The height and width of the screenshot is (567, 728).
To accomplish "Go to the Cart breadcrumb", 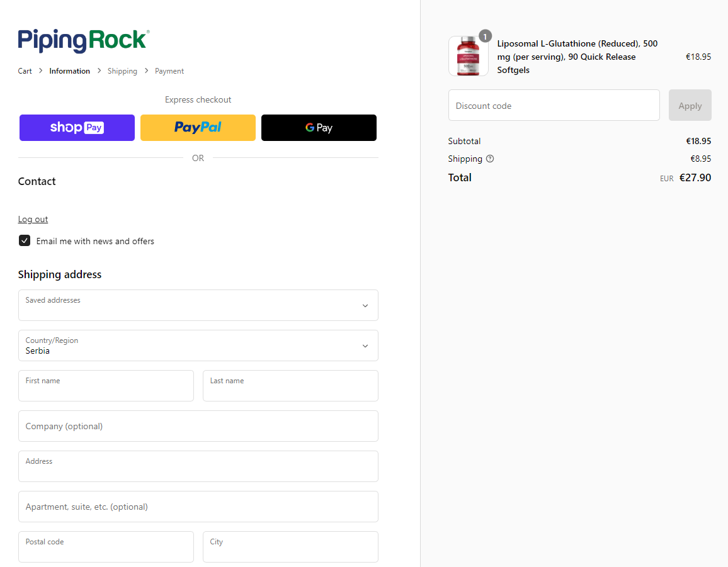I will (x=25, y=71).
